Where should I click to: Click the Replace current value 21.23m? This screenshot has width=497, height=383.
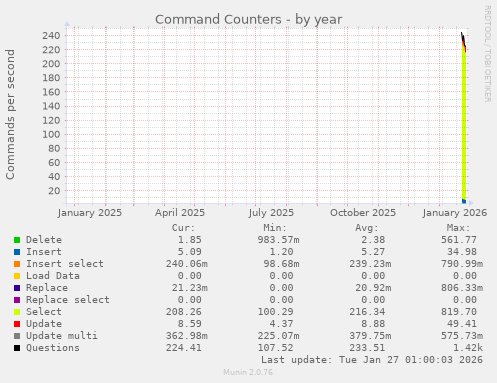tap(190, 288)
